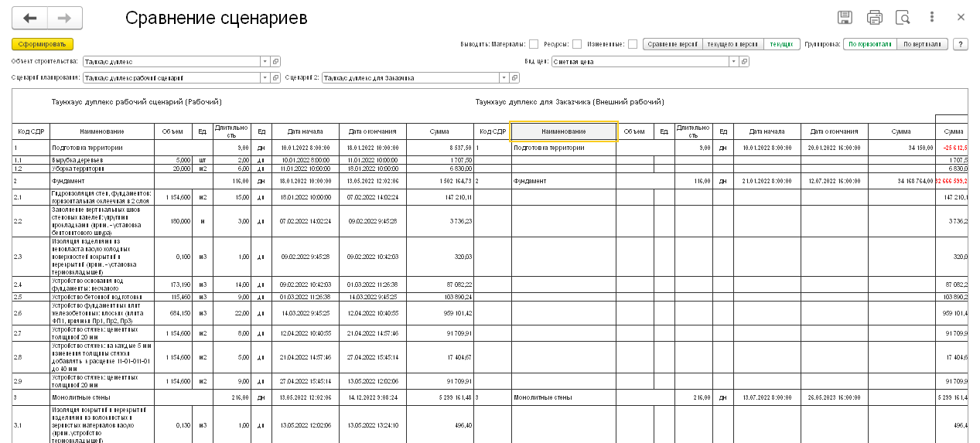Select Сравнение версий comparison mode
The width and height of the screenshot is (980, 443).
673,44
